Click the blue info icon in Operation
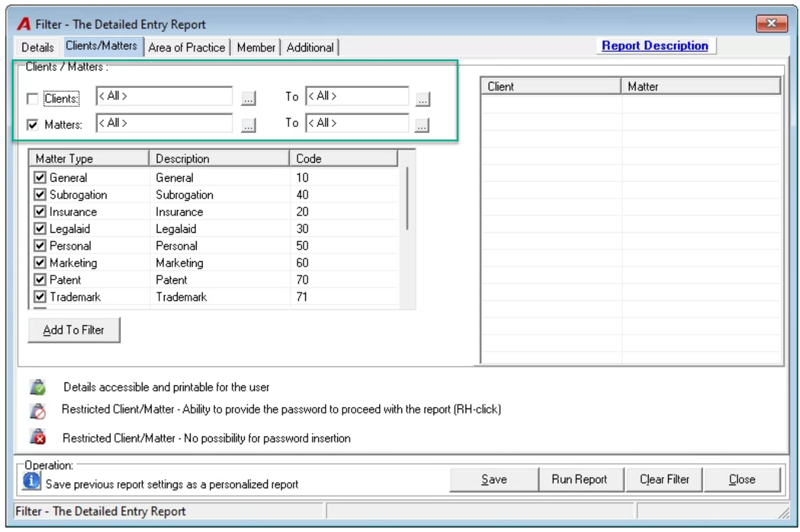The image size is (800, 532). [x=31, y=480]
